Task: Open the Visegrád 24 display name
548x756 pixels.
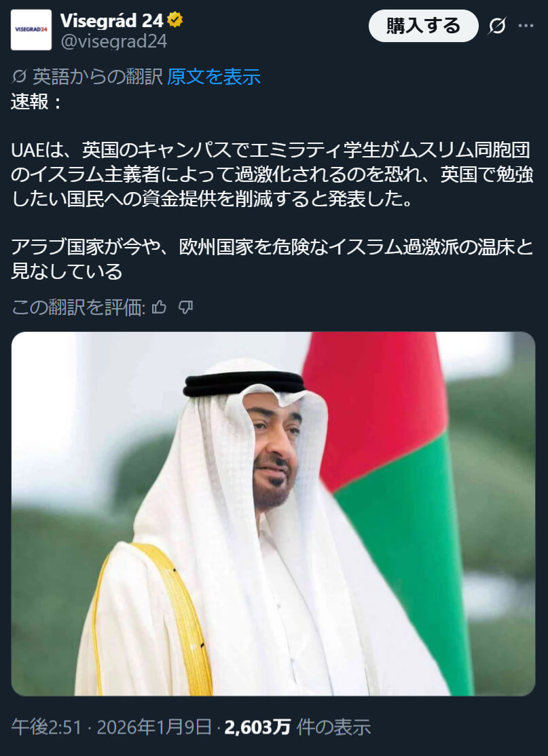Action: pos(112,20)
